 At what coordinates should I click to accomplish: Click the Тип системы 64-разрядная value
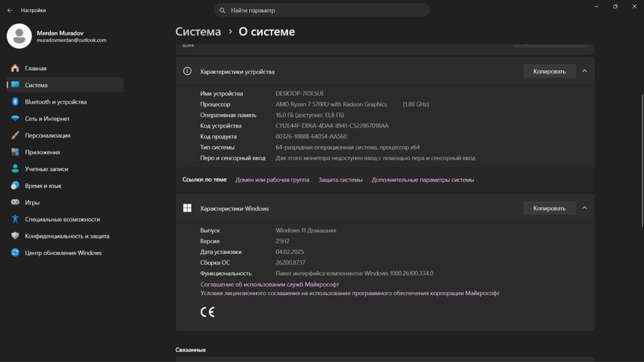coord(348,147)
